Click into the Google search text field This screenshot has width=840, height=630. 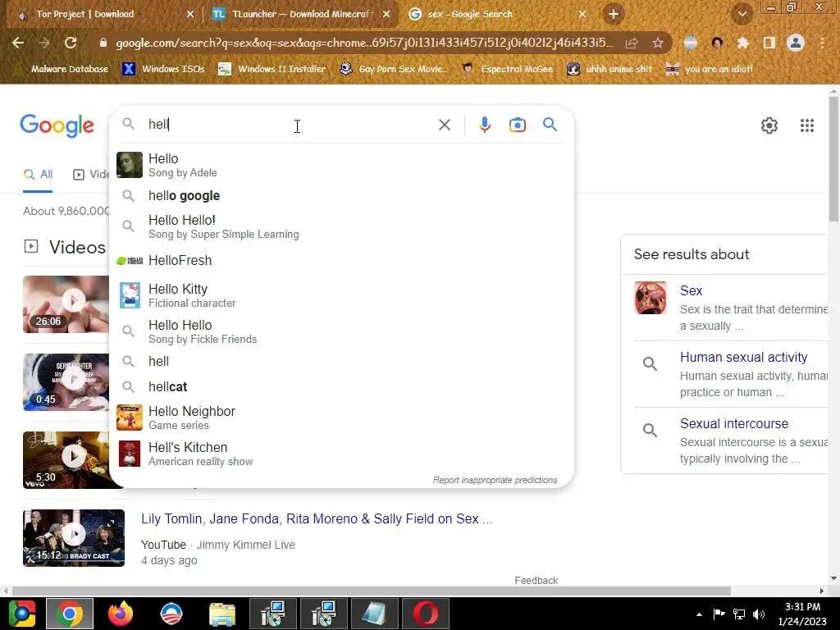[290, 125]
